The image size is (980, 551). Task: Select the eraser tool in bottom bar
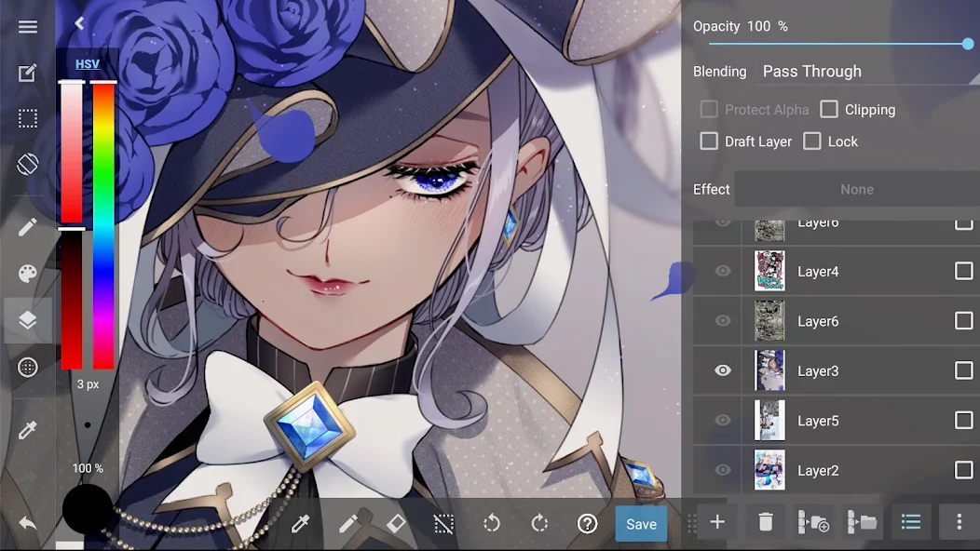coord(396,523)
